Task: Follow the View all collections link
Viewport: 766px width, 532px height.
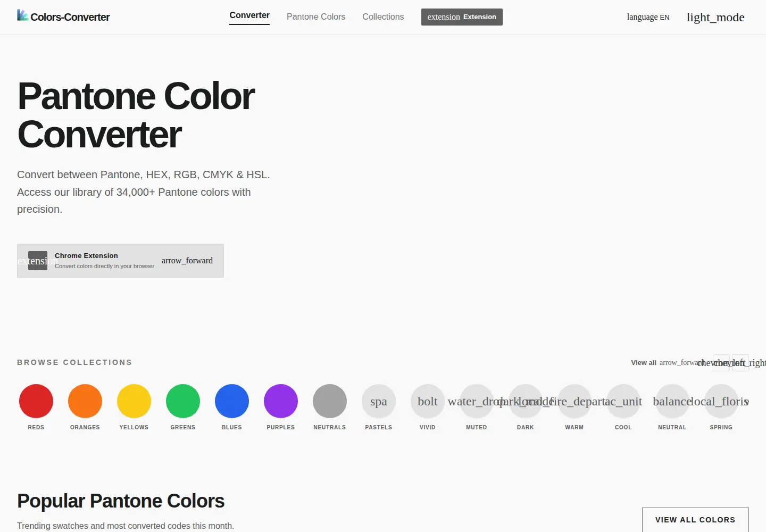Action: point(668,363)
